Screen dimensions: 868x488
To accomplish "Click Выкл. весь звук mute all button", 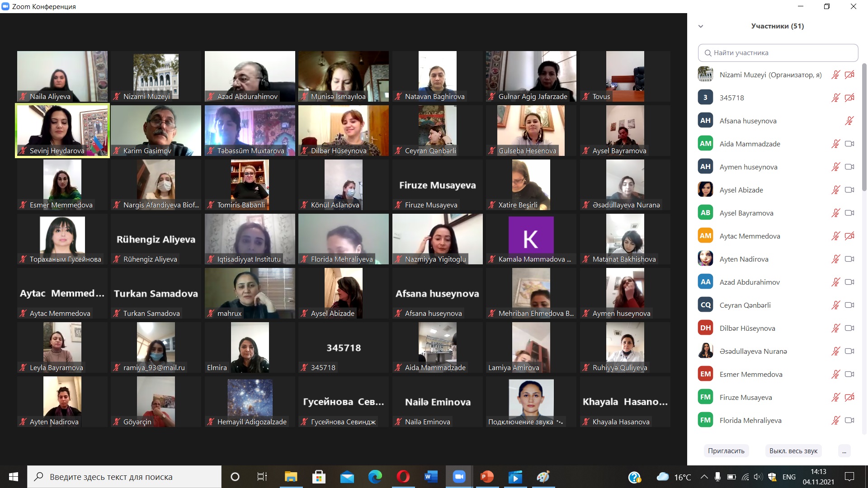I will [x=793, y=451].
